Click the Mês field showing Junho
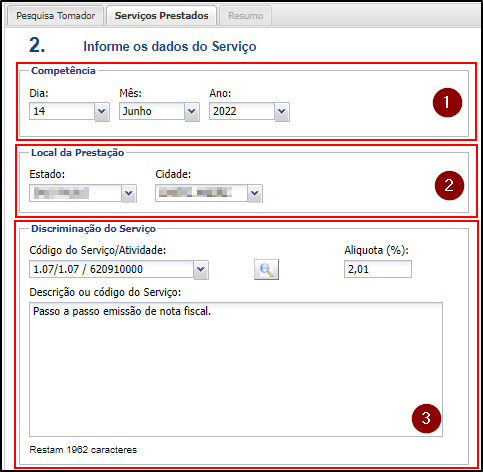The height and width of the screenshot is (472, 483). coord(152,111)
